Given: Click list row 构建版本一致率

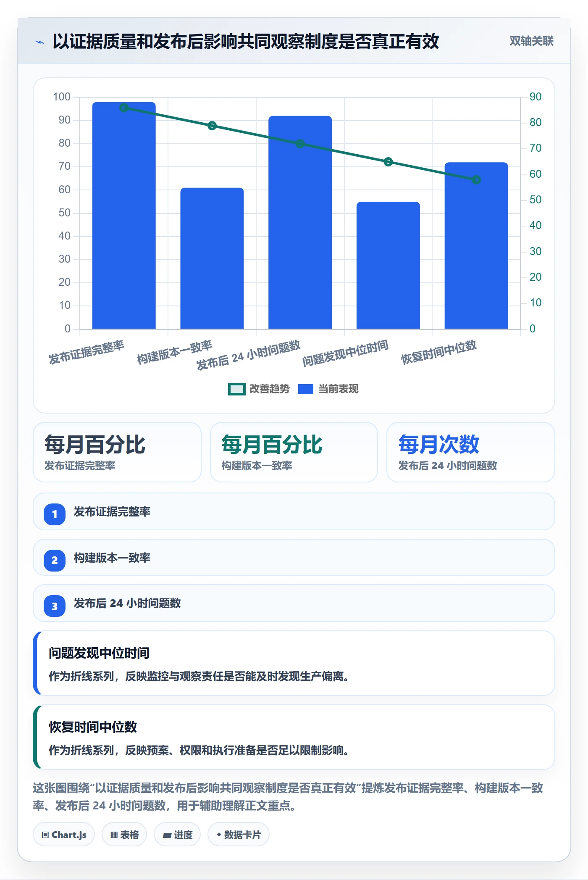Looking at the screenshot, I should click(294, 558).
